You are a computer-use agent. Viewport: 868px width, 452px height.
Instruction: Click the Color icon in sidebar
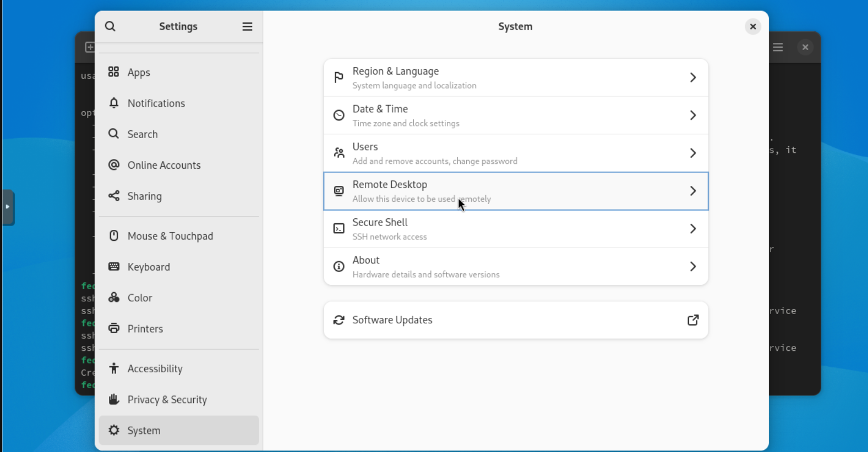pyautogui.click(x=113, y=297)
